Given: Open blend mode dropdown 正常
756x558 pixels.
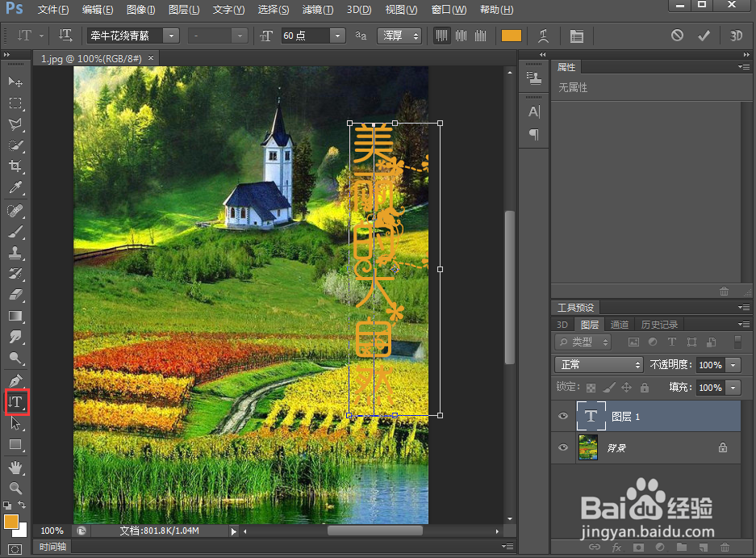Looking at the screenshot, I should pyautogui.click(x=599, y=364).
